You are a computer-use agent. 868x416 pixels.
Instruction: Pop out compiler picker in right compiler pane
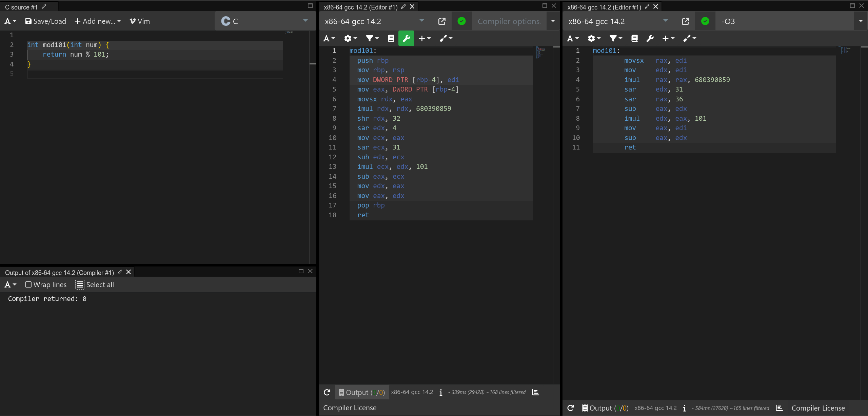click(685, 21)
